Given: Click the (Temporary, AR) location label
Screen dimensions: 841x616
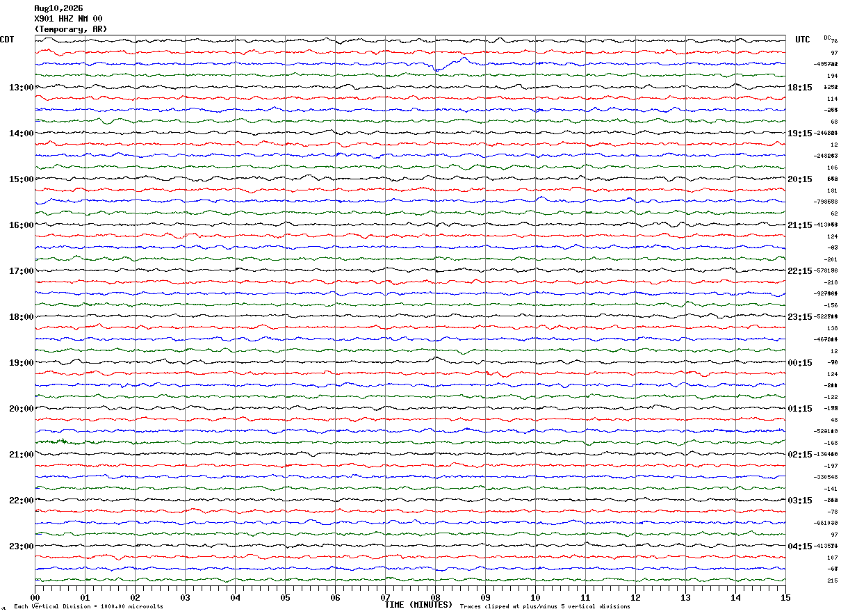Looking at the screenshot, I should pos(71,29).
